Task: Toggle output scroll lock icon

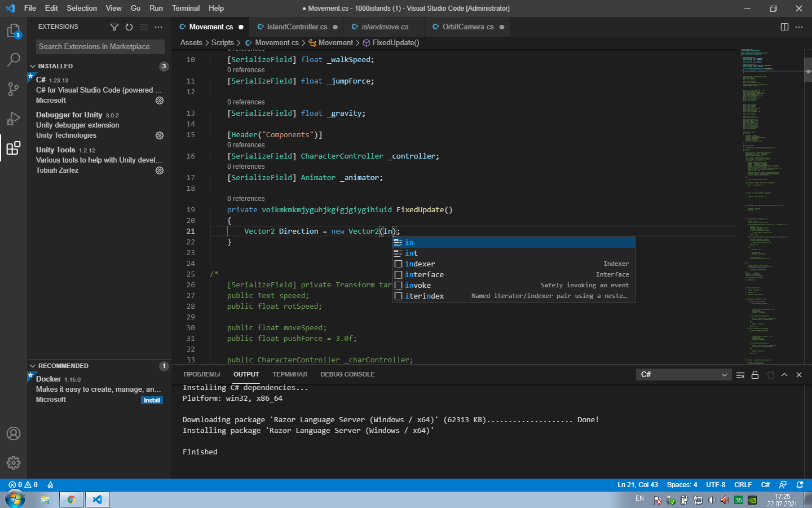Action: coord(755,375)
